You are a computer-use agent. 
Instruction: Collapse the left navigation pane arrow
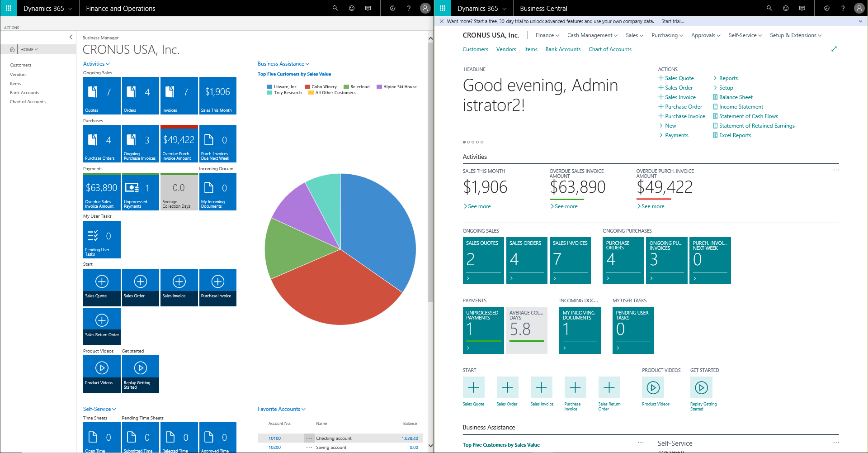[x=71, y=37]
